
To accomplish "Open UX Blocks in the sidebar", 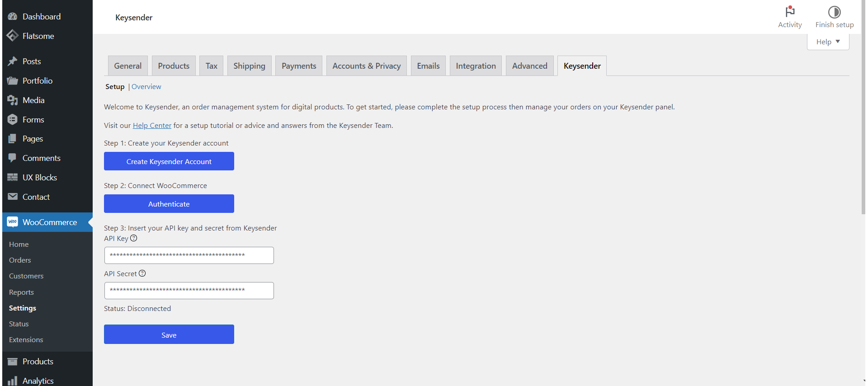I will pyautogui.click(x=40, y=177).
